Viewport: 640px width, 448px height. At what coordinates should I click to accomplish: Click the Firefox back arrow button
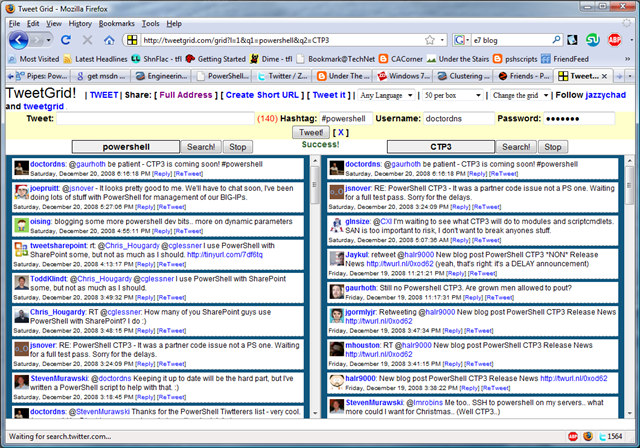click(19, 40)
